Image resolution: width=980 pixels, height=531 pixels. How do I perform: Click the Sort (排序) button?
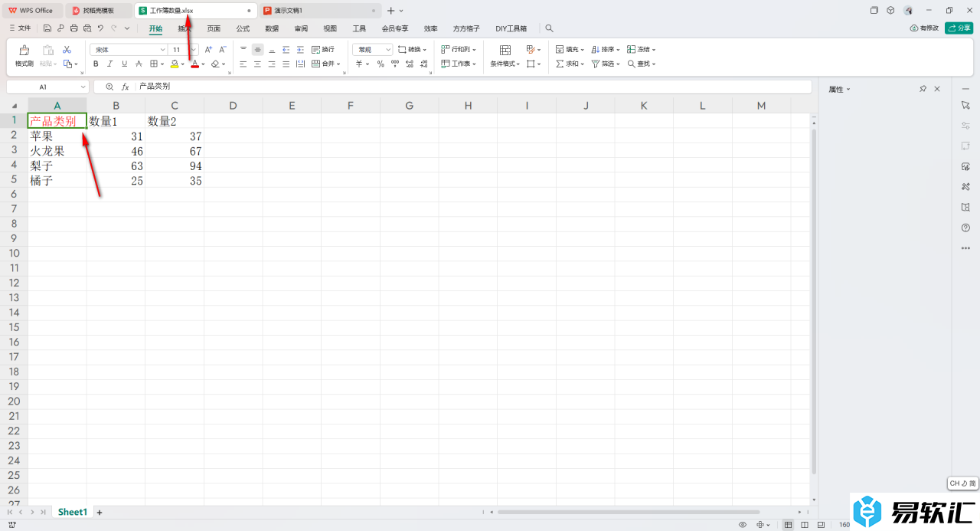tap(605, 49)
